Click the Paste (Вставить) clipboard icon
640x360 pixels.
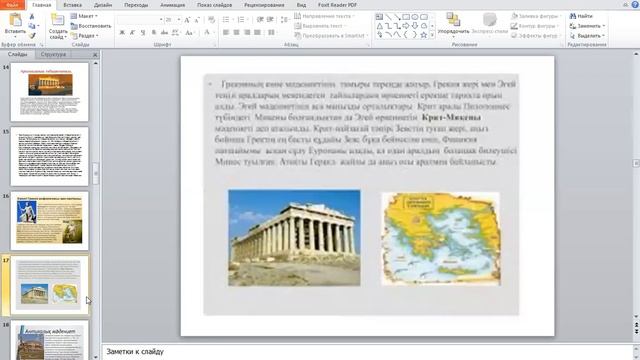point(15,20)
